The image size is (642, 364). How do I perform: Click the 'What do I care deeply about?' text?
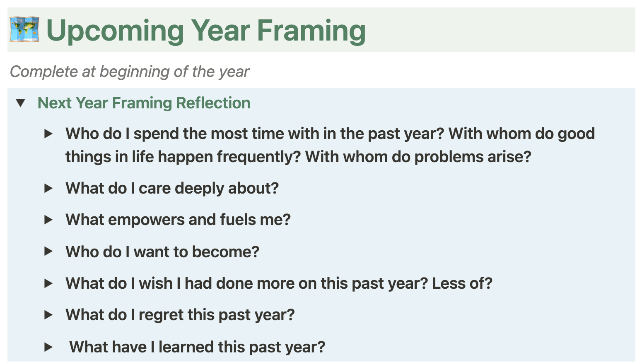172,188
